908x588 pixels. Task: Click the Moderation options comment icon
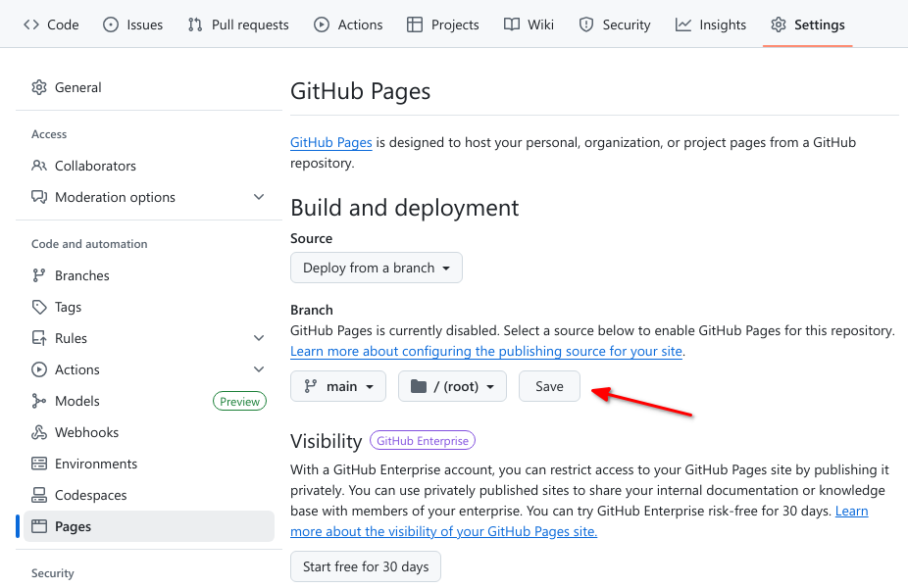[39, 197]
